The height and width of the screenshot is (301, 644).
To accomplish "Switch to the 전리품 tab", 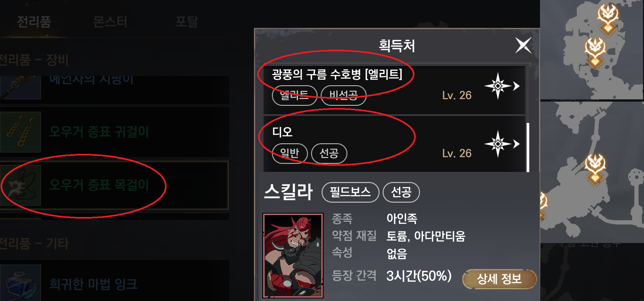I will pos(34,22).
